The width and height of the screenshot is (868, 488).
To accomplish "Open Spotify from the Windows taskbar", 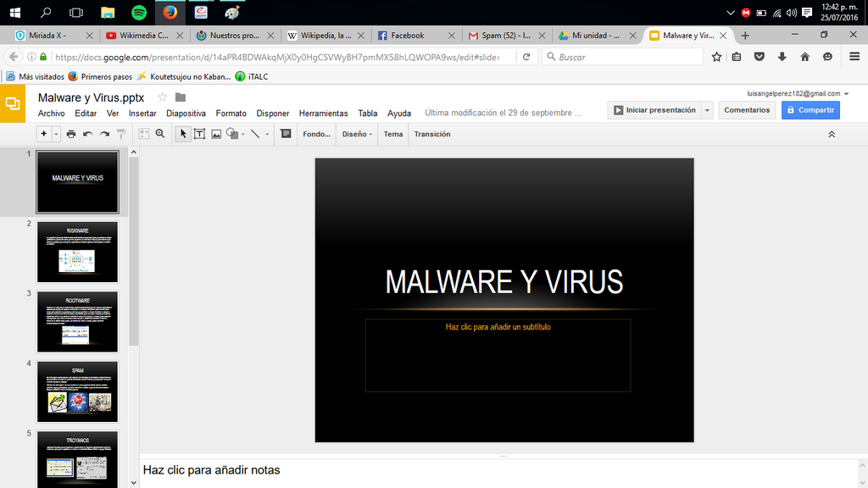I will 139,13.
